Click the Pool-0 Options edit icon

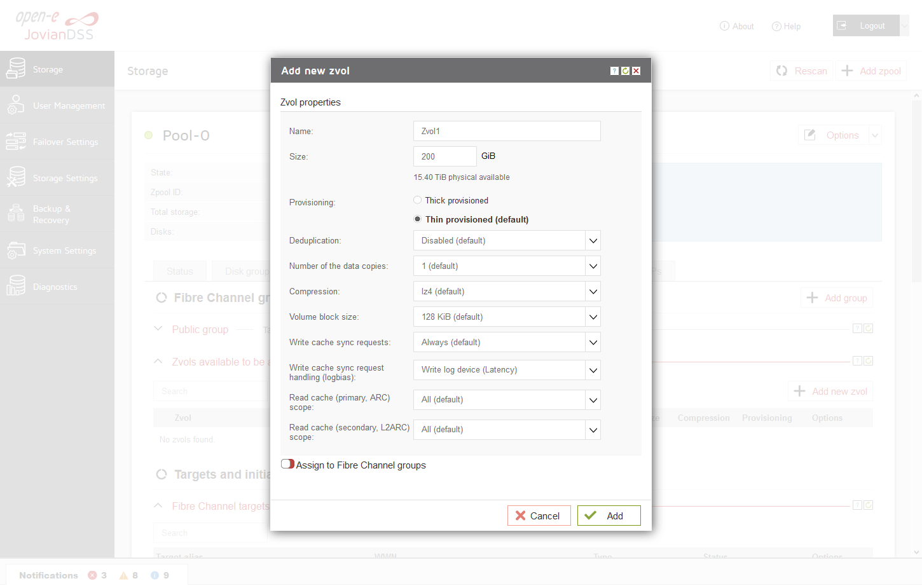[x=810, y=135]
